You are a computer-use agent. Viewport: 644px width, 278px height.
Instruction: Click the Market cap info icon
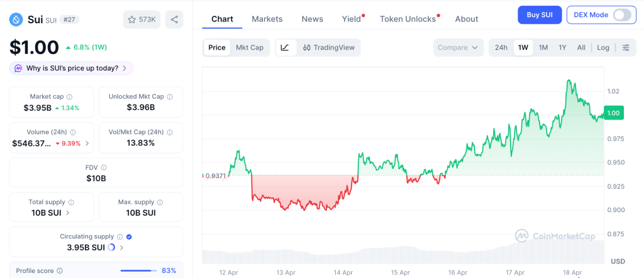coord(69,97)
